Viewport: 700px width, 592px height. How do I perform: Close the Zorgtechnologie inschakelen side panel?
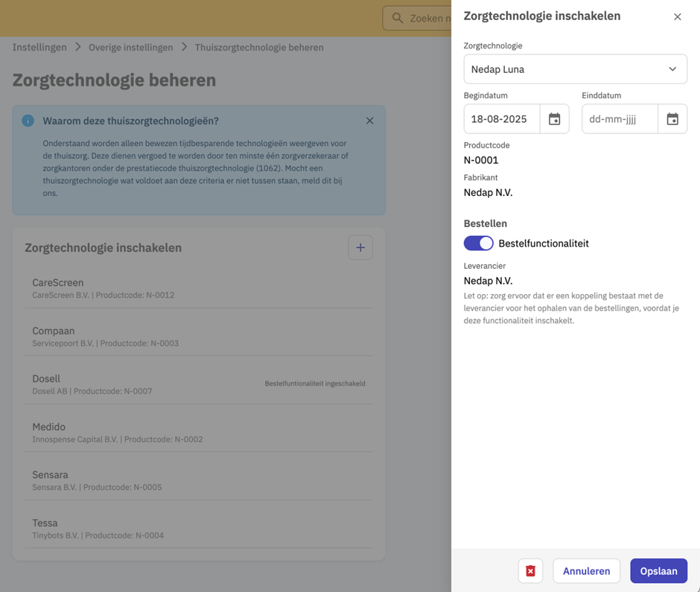click(677, 17)
